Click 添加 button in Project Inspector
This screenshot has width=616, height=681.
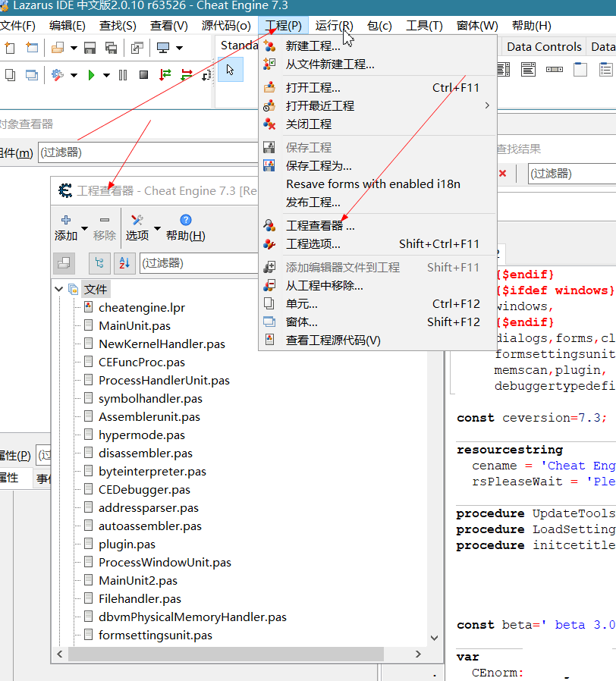tap(66, 228)
